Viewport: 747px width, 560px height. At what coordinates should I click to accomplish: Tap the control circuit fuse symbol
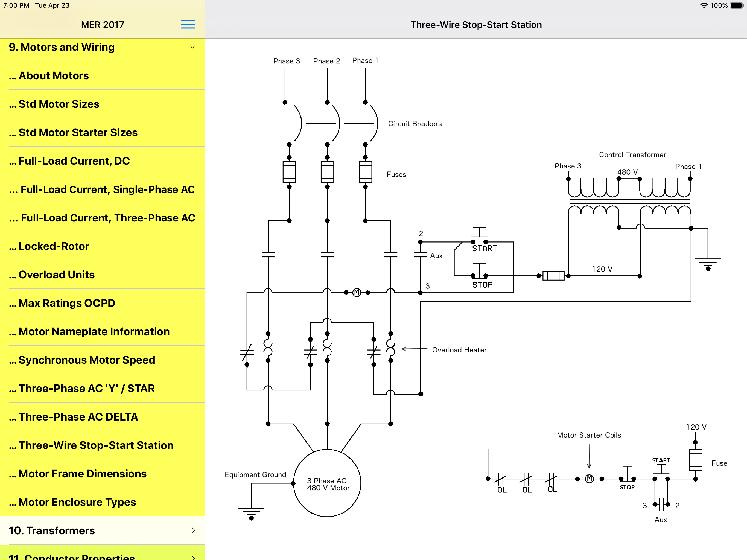[x=553, y=276]
